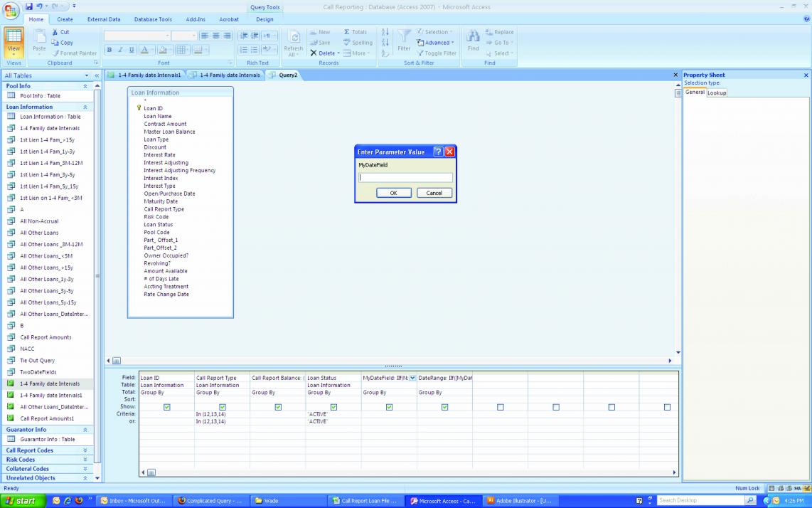Open the MyDateField field dropdown arrow

tap(413, 378)
